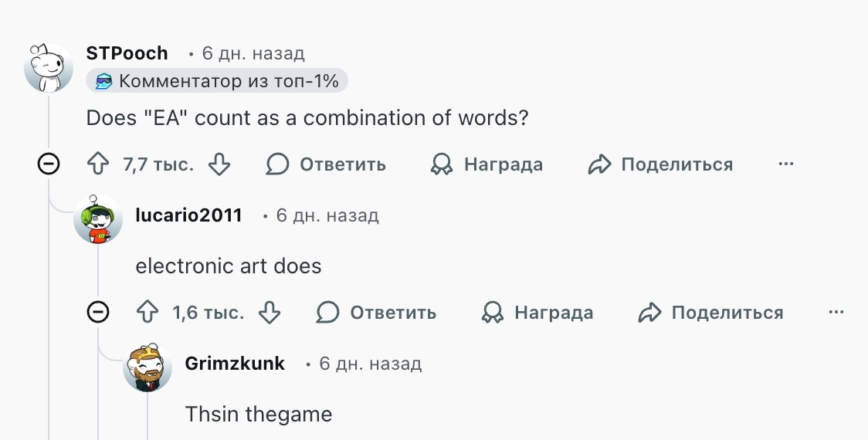Image resolution: width=868 pixels, height=440 pixels.
Task: Award lucario2011's comment
Action: pyautogui.click(x=537, y=313)
